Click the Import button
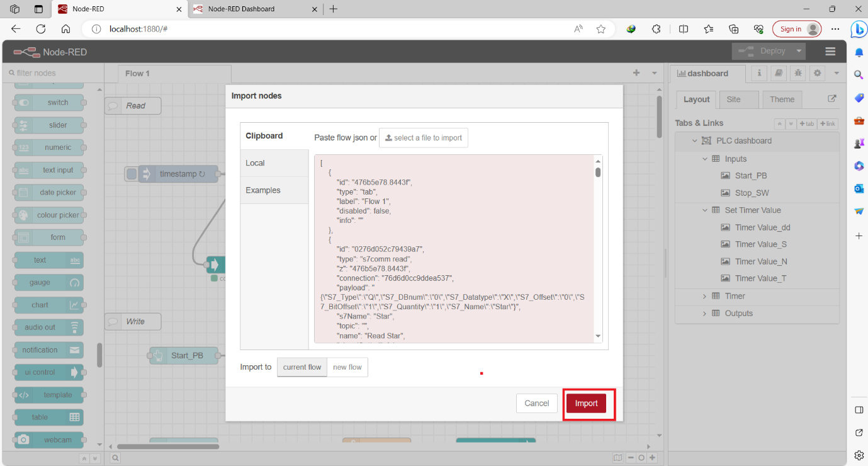 tap(587, 403)
